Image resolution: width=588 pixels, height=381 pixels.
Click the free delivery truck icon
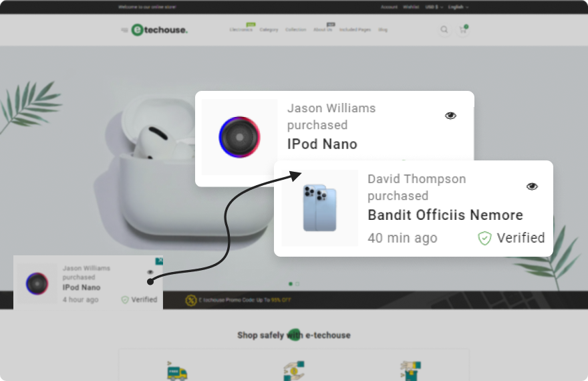(177, 371)
